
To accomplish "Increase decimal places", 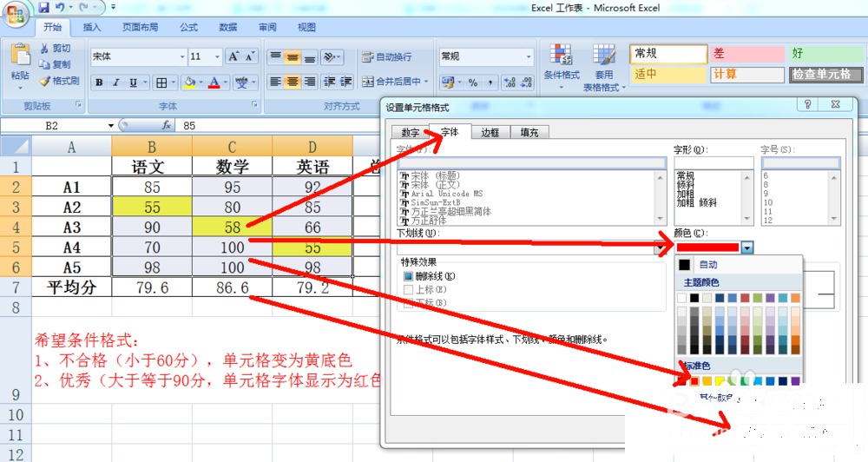I will (510, 82).
